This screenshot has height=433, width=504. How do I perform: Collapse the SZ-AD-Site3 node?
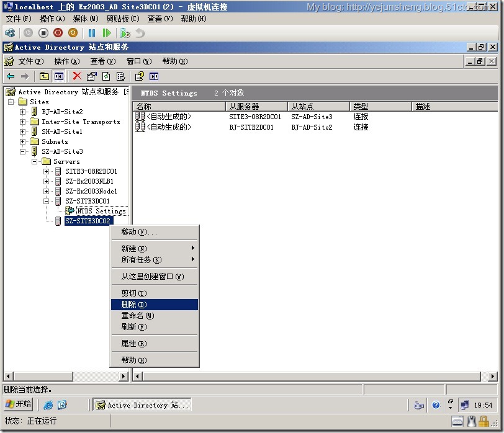[22, 151]
